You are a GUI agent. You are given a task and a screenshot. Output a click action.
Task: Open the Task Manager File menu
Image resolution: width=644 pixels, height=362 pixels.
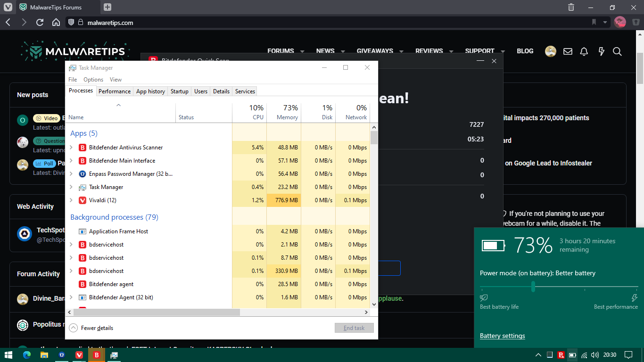[x=73, y=80]
